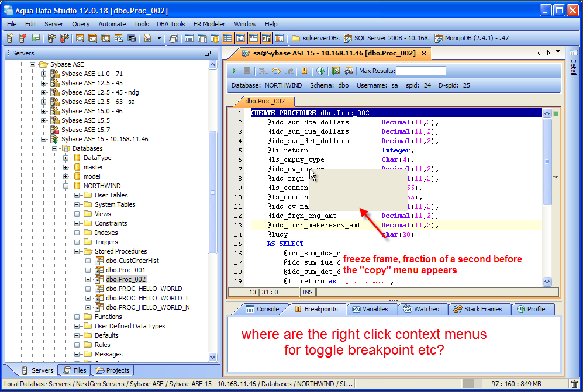Click the editor vertical scrollbar thumb
The image size is (583, 392).
coord(547,162)
